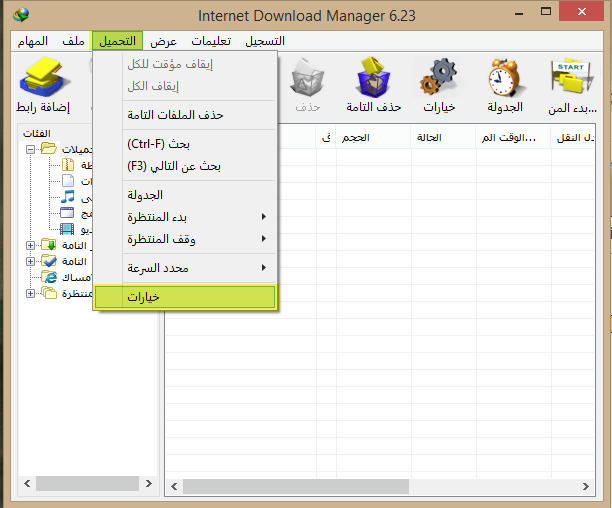The image size is (612, 508).
Task: Select the grabber projects IE icon
Action: click(x=49, y=277)
